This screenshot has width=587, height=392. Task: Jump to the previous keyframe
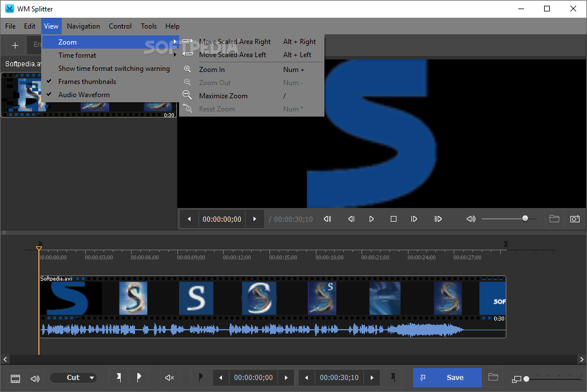(x=328, y=219)
